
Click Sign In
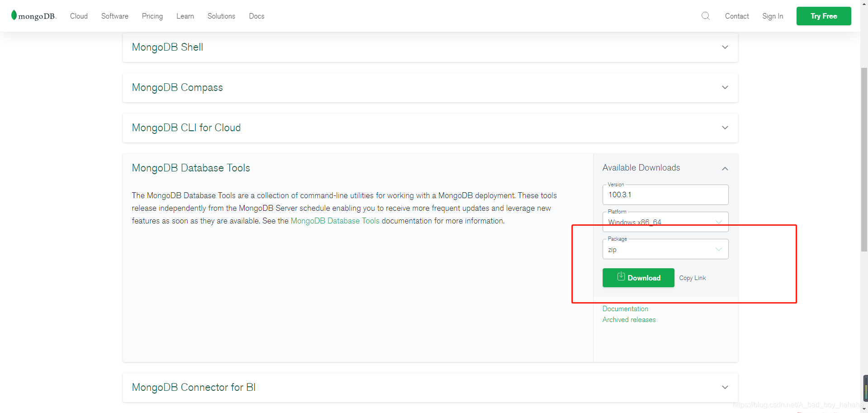point(773,16)
